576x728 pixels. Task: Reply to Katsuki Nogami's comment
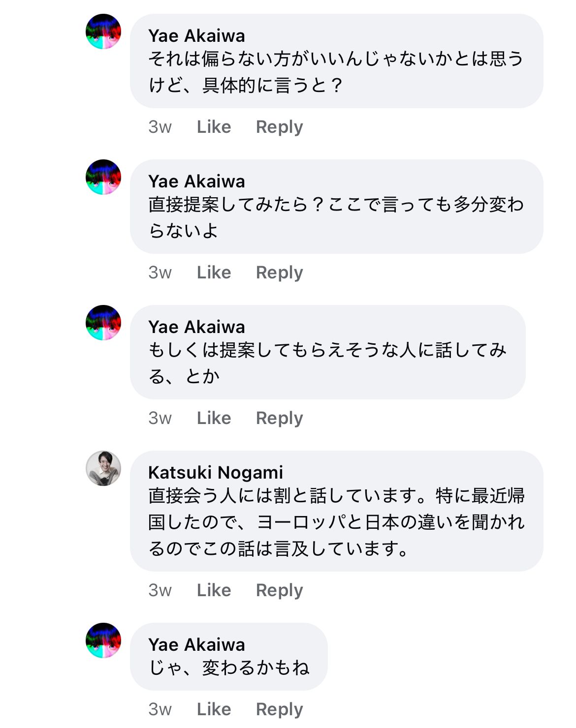(x=279, y=590)
